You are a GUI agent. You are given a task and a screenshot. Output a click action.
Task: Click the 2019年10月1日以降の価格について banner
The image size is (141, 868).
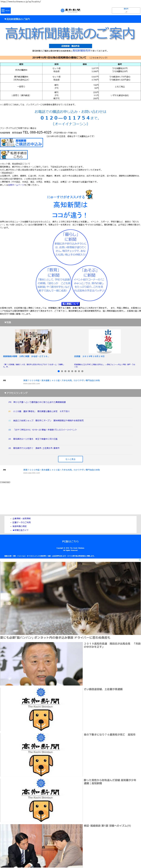coord(70,58)
